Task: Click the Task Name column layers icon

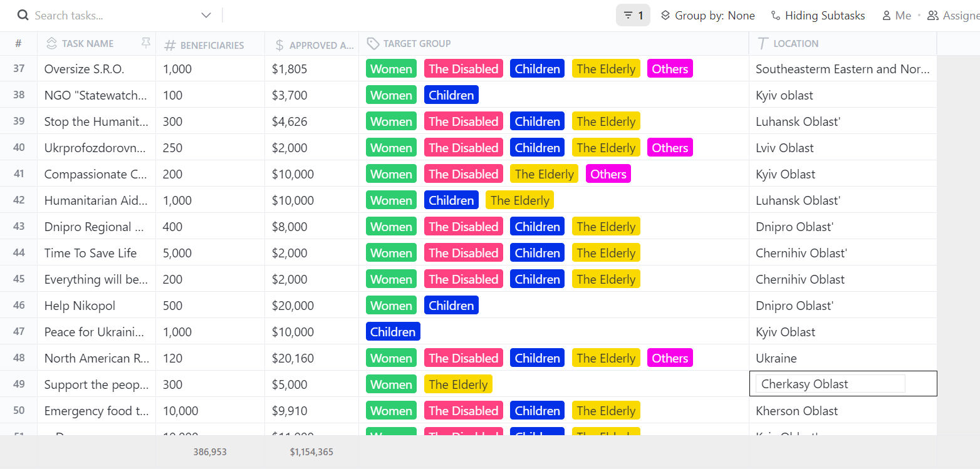Action: click(x=51, y=43)
